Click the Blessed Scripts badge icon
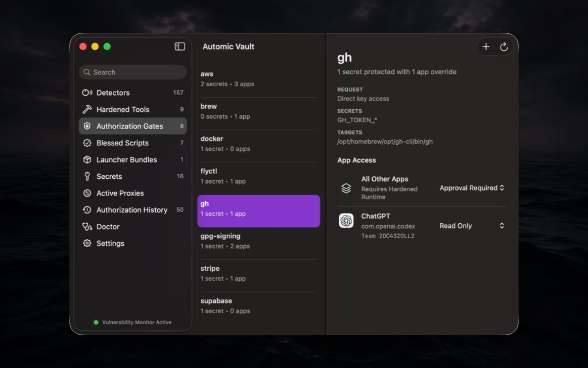The width and height of the screenshot is (588, 368). pyautogui.click(x=87, y=143)
